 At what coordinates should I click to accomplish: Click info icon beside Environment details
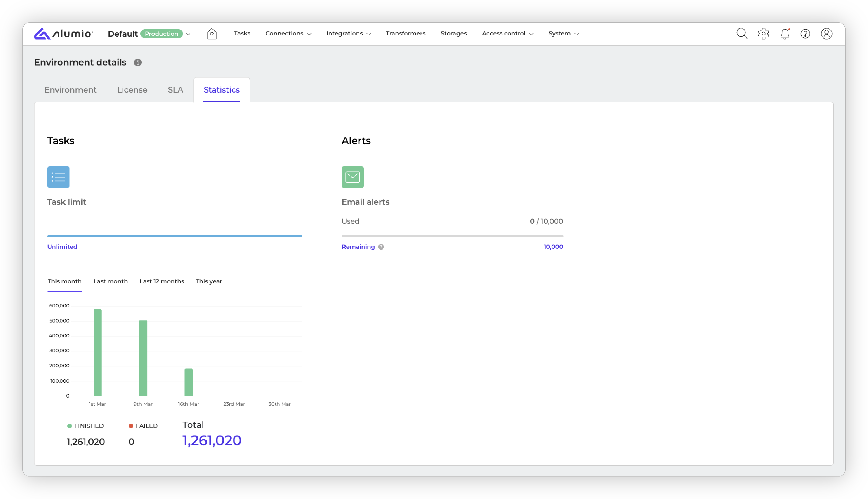point(138,62)
